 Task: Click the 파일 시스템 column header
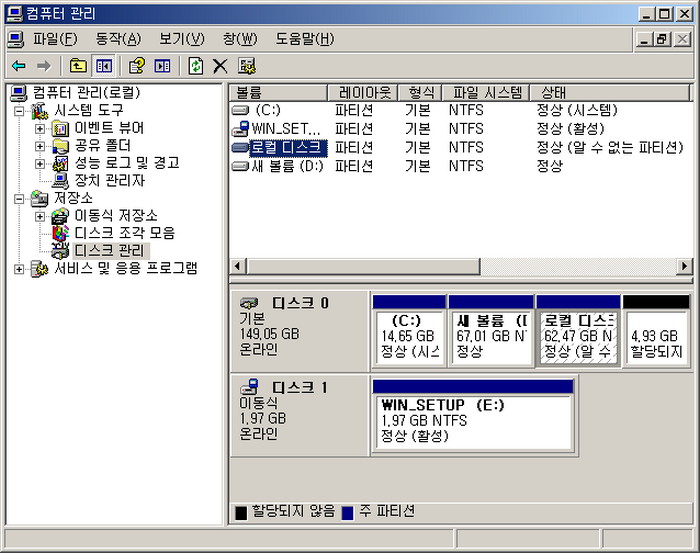click(x=485, y=92)
